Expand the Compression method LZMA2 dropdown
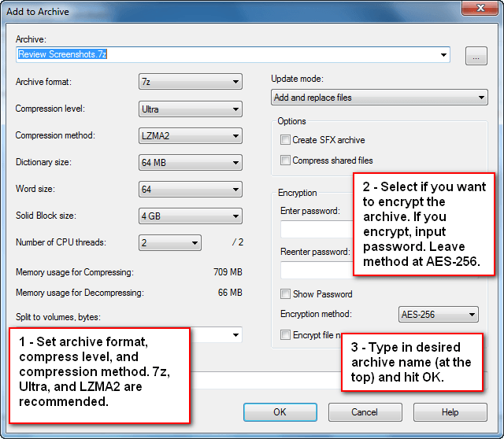 tap(191, 136)
